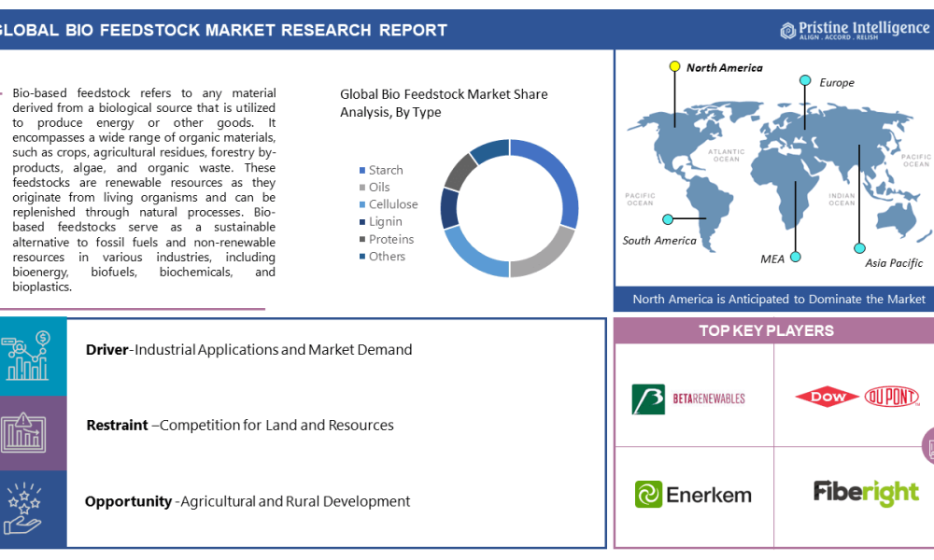Click the Oils legend color square
This screenshot has width=934, height=560.
coord(362,188)
